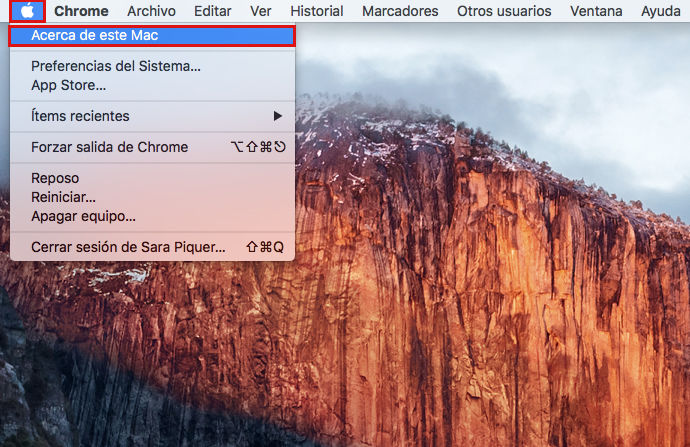Expand the Ítems recientes submenu

152,116
